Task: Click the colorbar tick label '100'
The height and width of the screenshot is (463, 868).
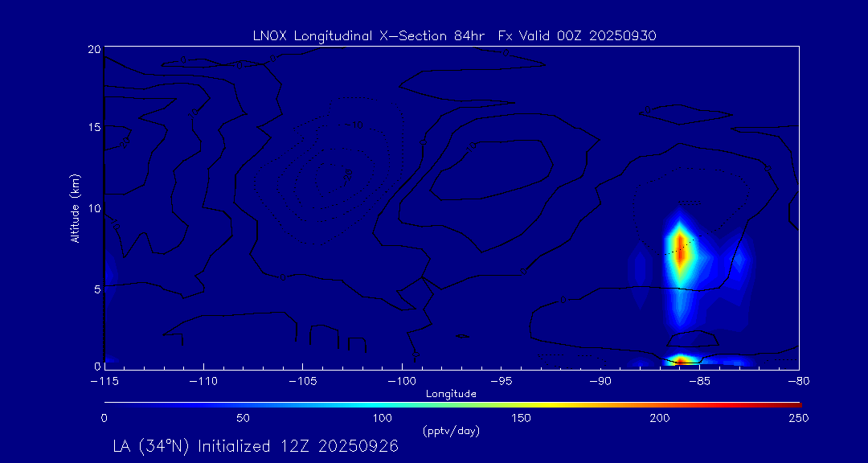Action: 382,418
